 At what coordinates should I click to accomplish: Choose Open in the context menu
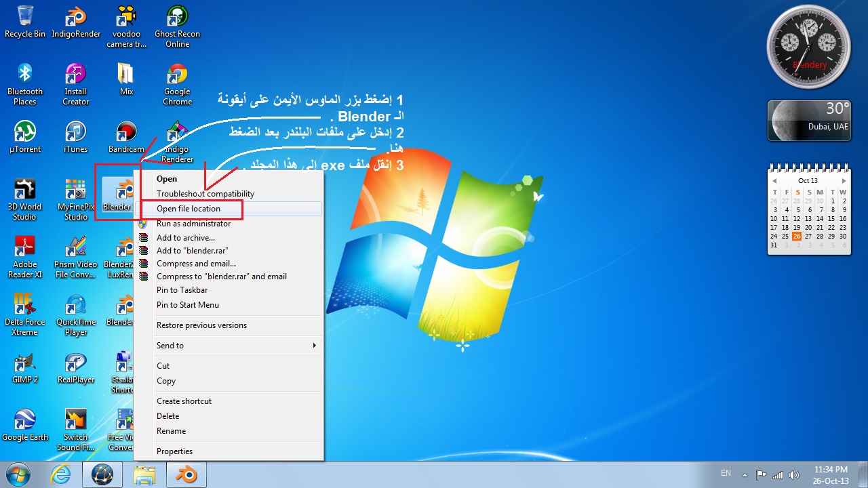click(x=229, y=179)
